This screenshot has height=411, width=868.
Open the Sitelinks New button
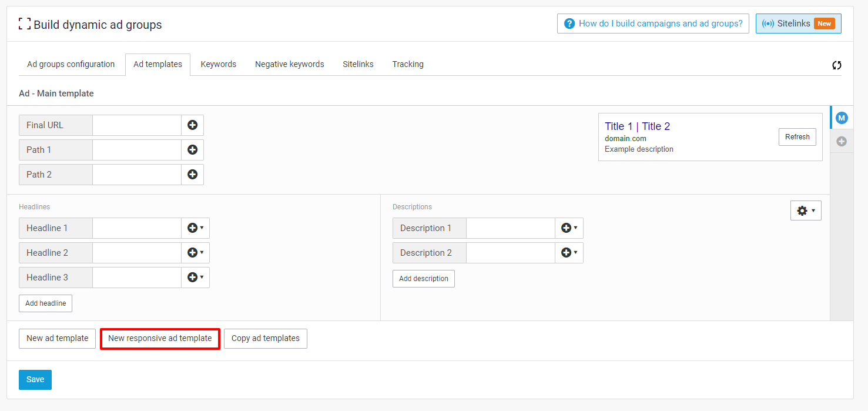[x=798, y=24]
